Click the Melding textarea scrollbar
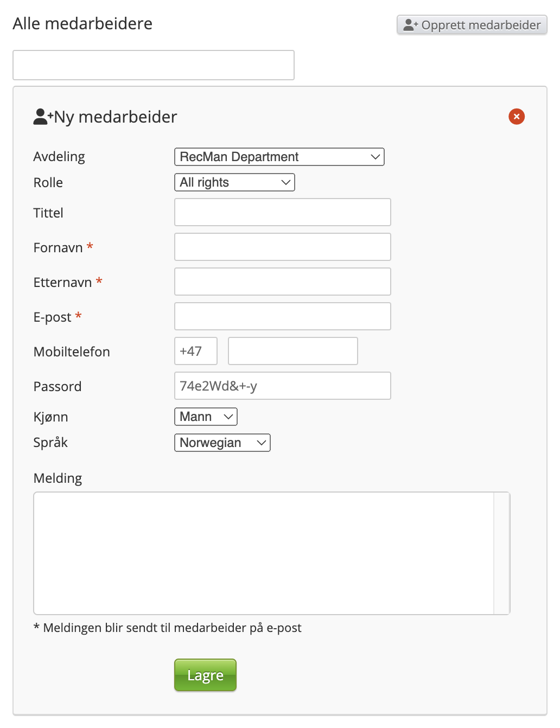Viewport: 560px width, 728px height. 501,553
